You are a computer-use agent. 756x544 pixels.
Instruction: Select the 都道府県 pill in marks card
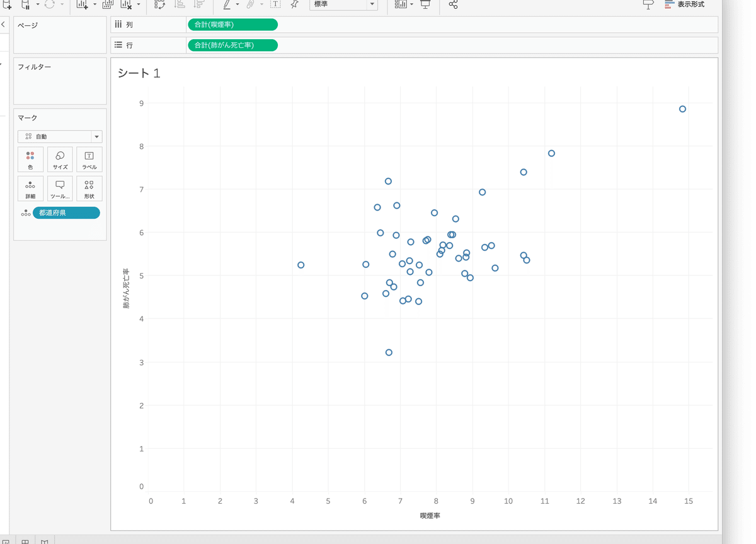click(x=66, y=213)
